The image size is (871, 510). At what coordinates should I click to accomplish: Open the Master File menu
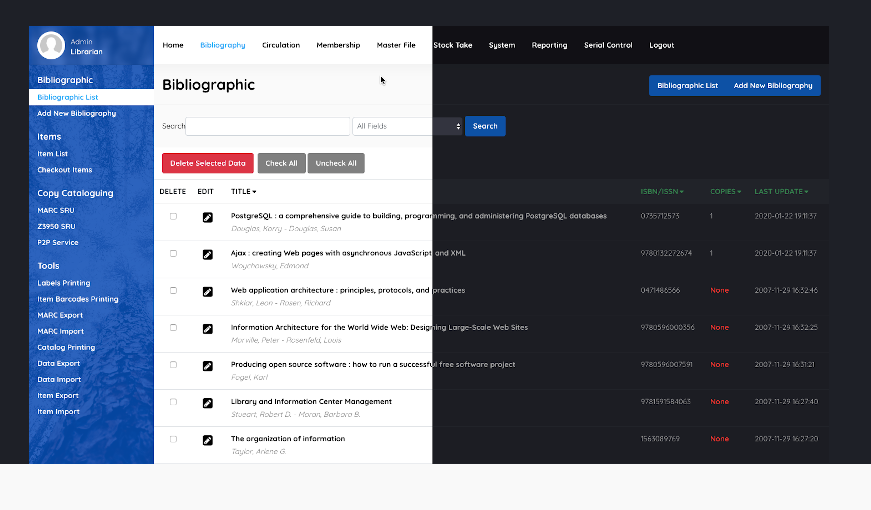point(396,45)
